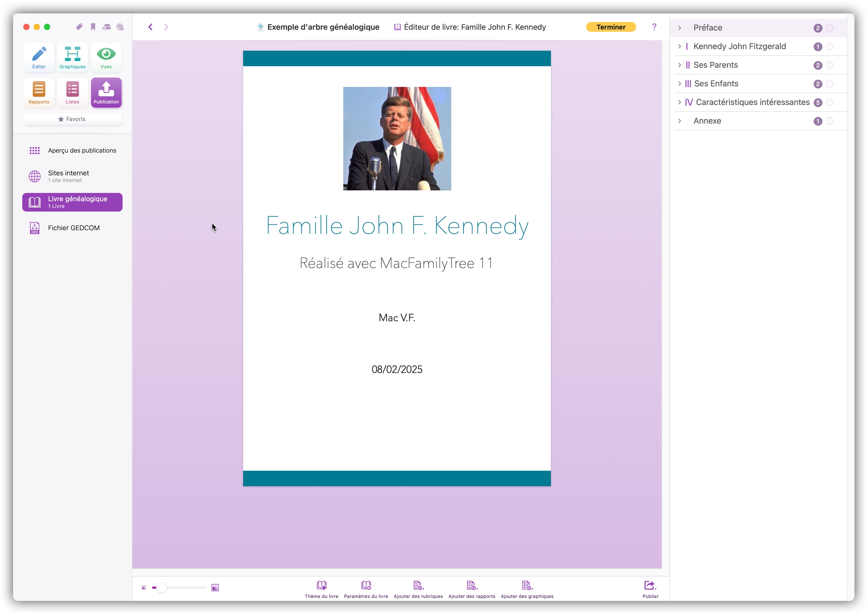868x614 pixels.
Task: Select the Publication section
Action: [x=106, y=93]
